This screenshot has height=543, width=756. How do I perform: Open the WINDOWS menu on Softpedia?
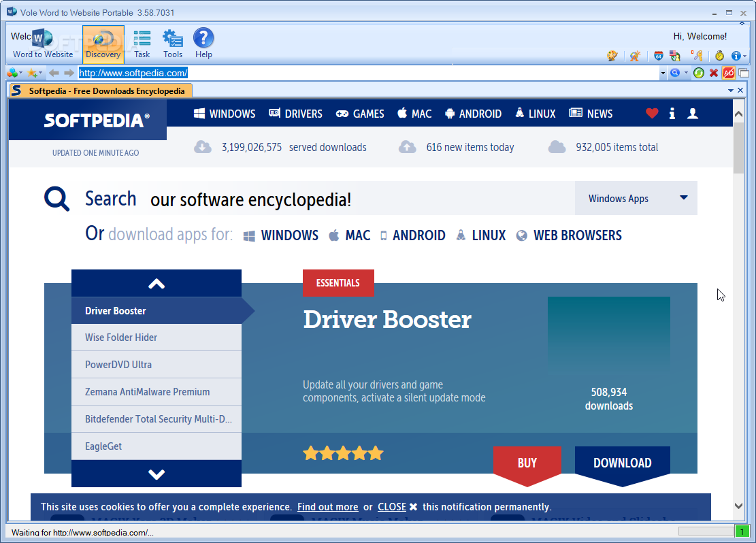tap(225, 114)
